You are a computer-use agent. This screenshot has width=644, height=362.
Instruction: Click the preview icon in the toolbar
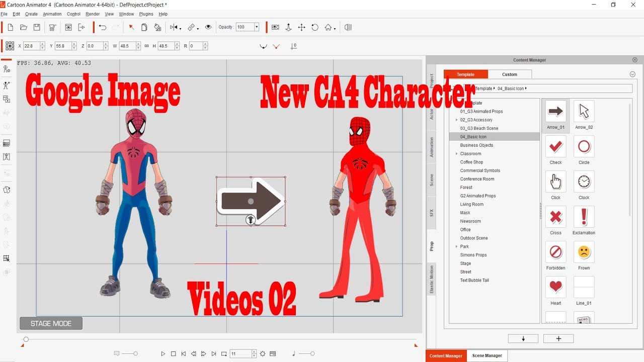(68, 27)
